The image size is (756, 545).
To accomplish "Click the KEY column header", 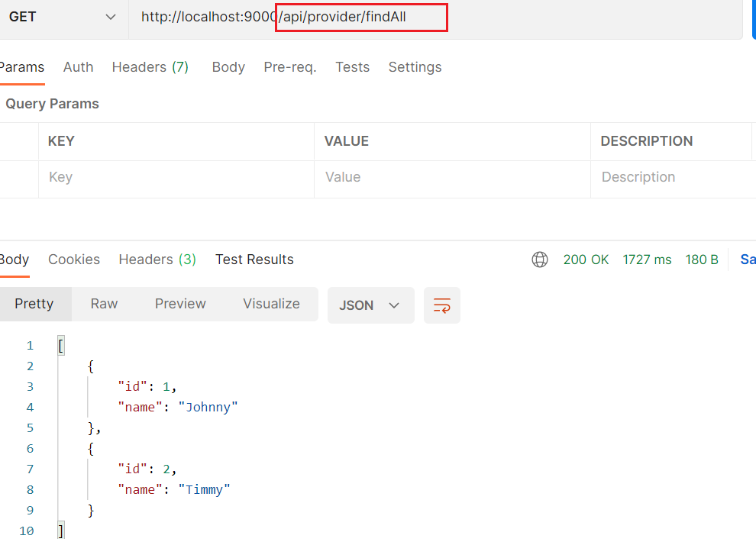I will click(x=61, y=141).
